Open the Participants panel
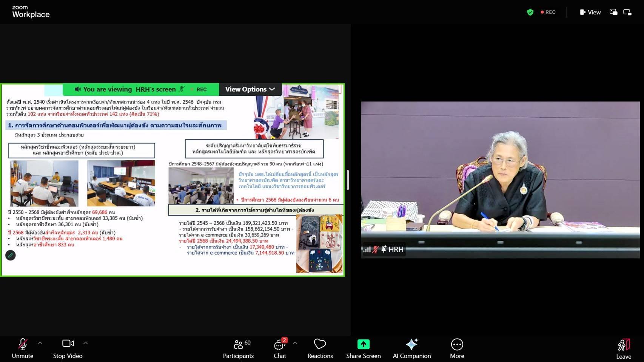This screenshot has width=644, height=362. click(x=238, y=348)
